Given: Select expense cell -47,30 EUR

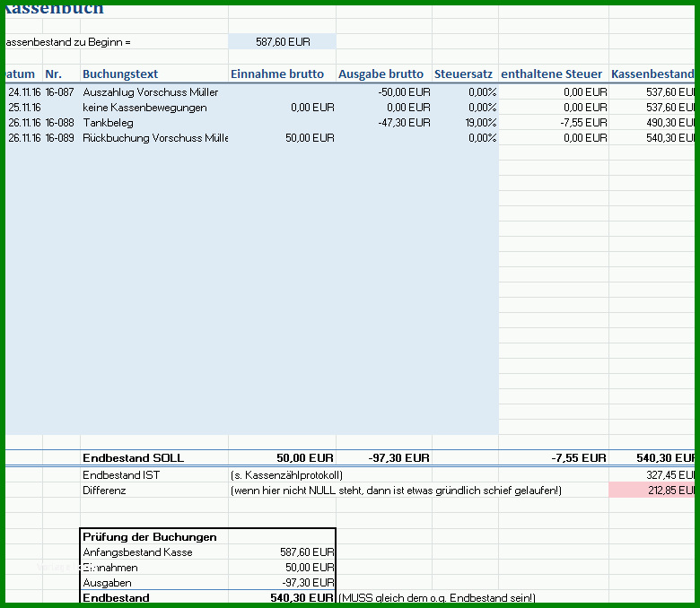Looking at the screenshot, I should (x=384, y=123).
